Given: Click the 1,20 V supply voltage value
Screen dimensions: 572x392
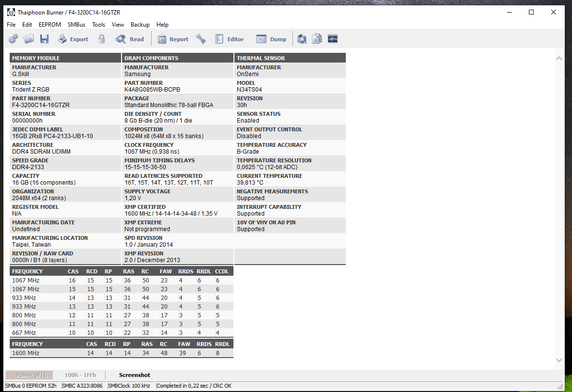Looking at the screenshot, I should point(133,198).
